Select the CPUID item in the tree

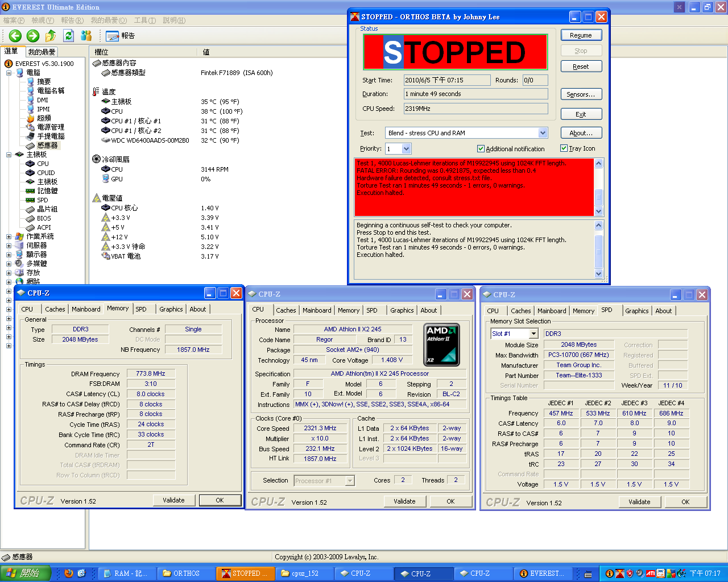[x=45, y=173]
